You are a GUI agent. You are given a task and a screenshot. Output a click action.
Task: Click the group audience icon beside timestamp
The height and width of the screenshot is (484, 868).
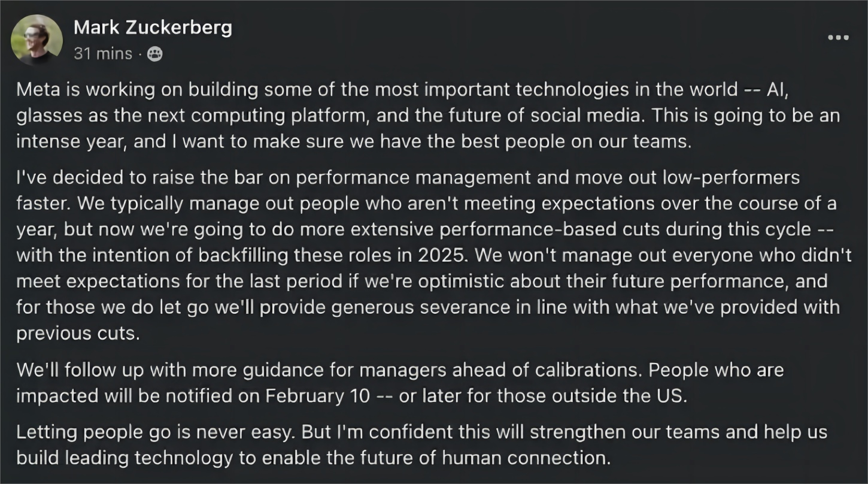[x=154, y=54]
